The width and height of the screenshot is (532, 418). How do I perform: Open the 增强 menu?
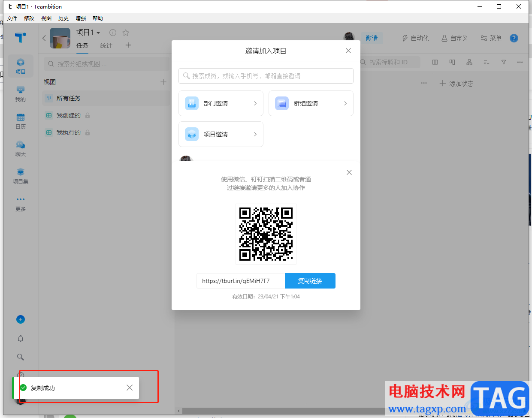pos(81,18)
